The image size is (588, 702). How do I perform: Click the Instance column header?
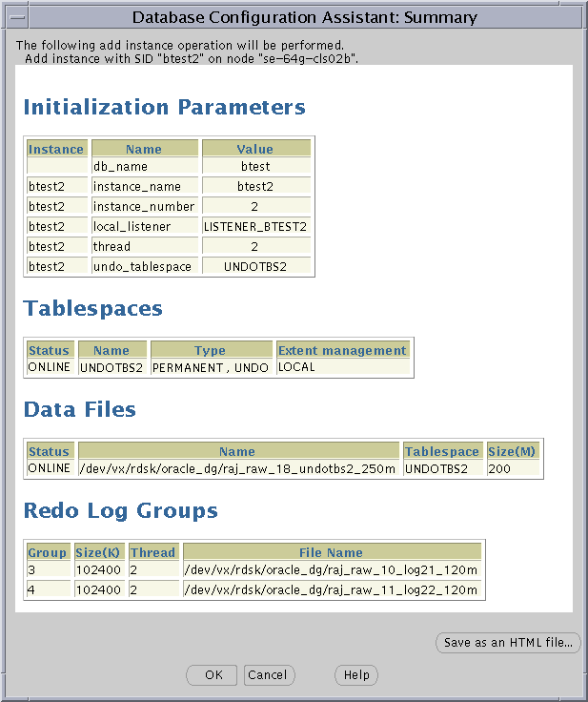(x=56, y=150)
